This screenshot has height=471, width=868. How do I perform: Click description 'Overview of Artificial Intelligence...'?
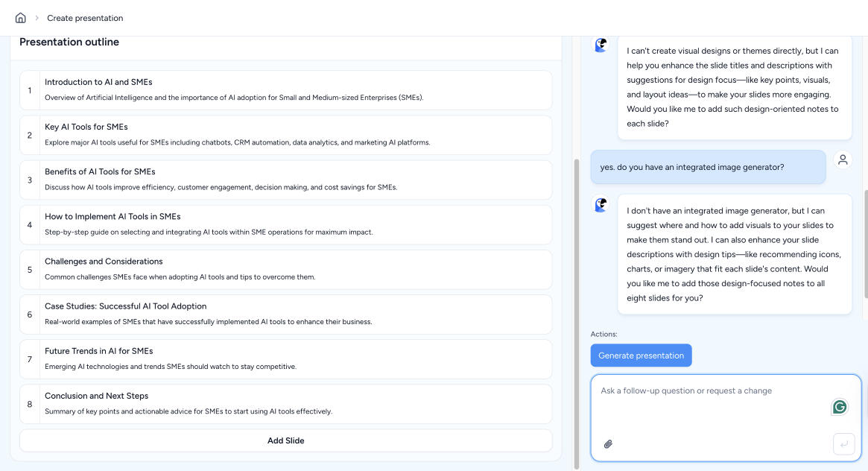click(234, 98)
